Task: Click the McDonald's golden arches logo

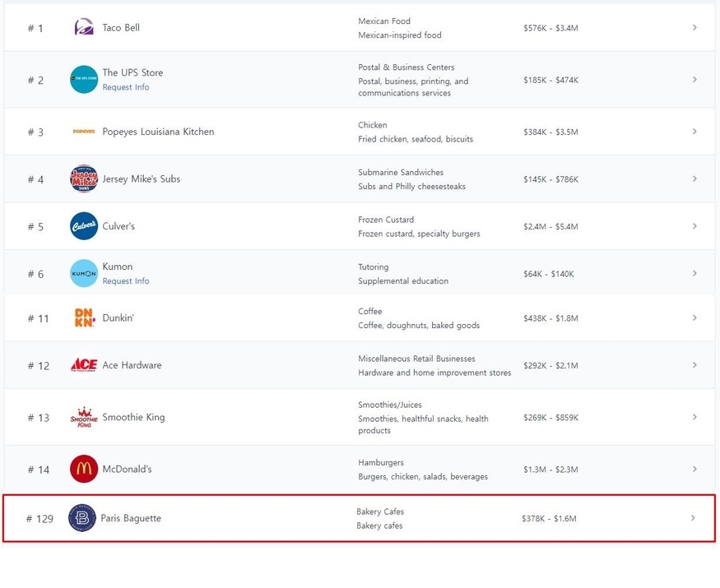Action: 84,469
